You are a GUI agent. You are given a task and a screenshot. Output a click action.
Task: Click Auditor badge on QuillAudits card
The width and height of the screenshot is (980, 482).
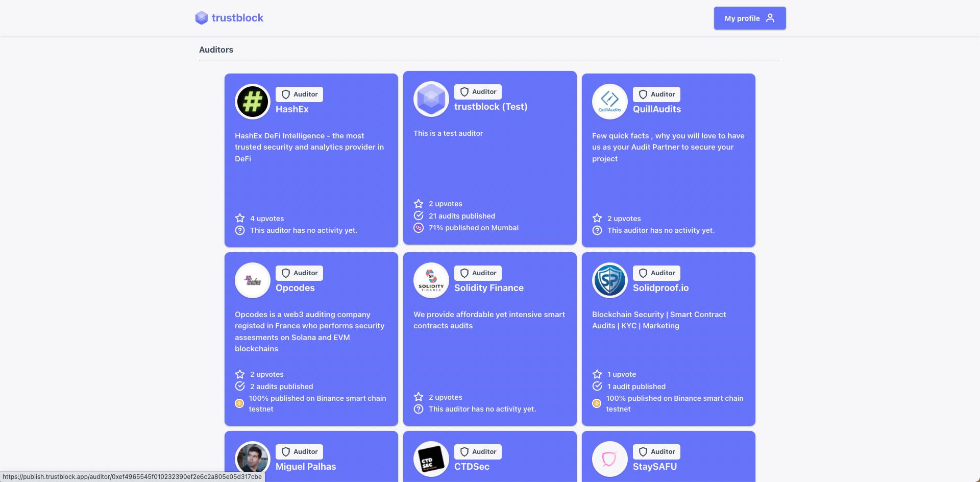pos(656,94)
